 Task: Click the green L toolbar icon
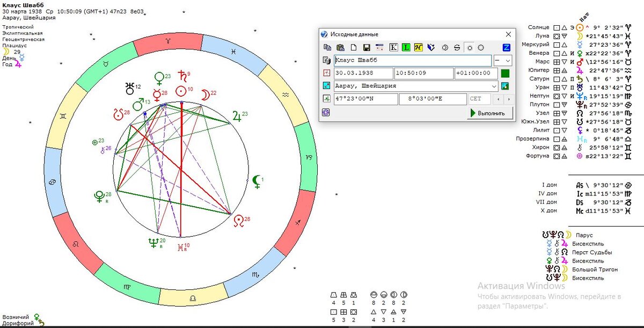coord(406,47)
